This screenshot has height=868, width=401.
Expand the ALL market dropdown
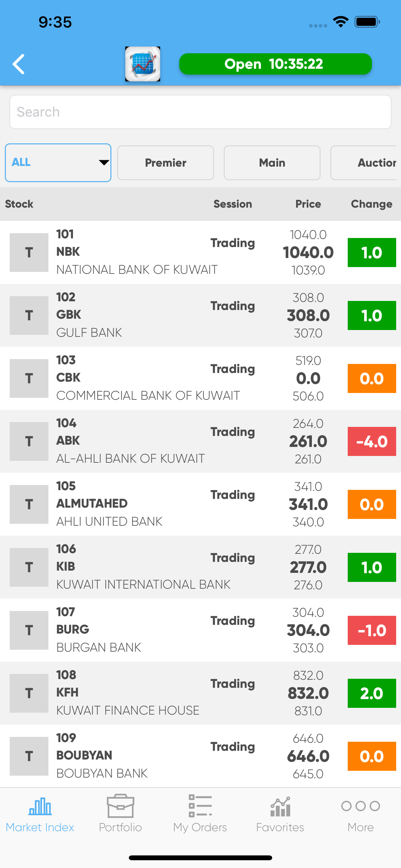click(58, 163)
